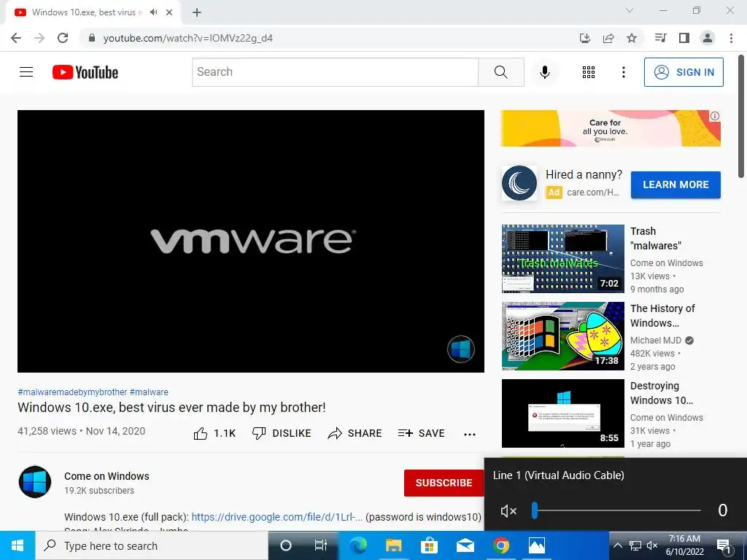Toggle the Chrome side panel icon

click(684, 38)
